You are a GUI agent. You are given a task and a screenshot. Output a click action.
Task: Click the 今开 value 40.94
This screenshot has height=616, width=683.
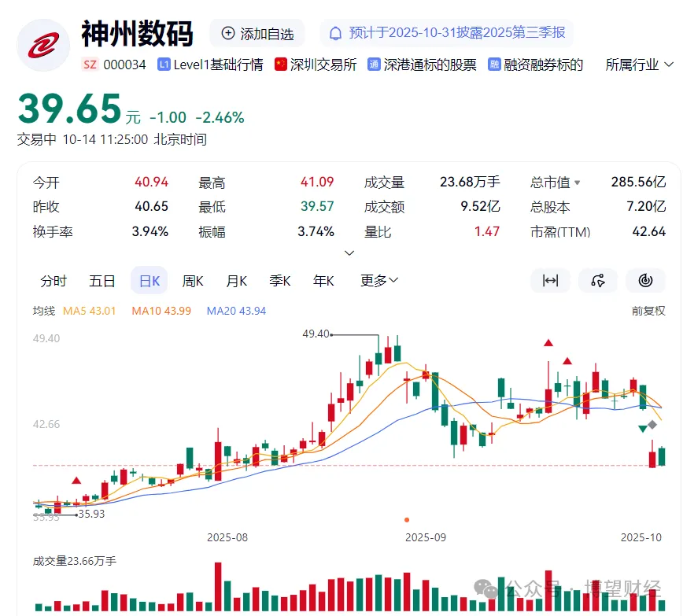(x=151, y=182)
